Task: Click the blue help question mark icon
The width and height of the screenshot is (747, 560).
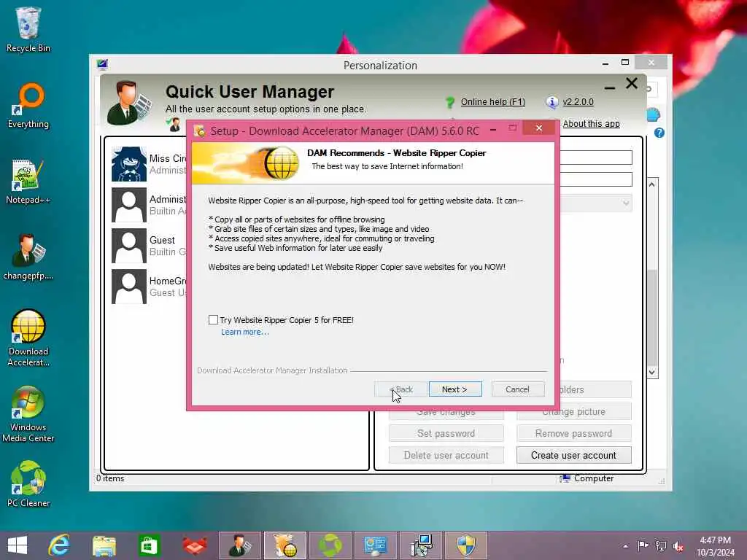Action: (x=659, y=133)
